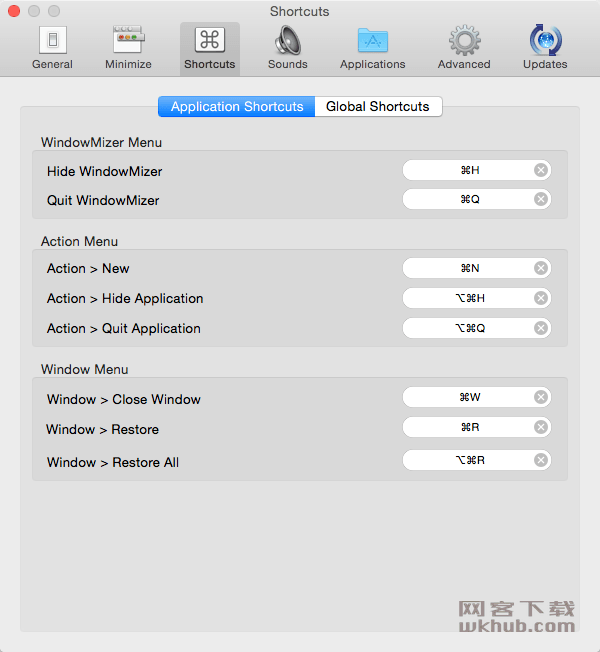Edit the ⌘W Close Window shortcut field
The image size is (600, 652).
tap(477, 397)
